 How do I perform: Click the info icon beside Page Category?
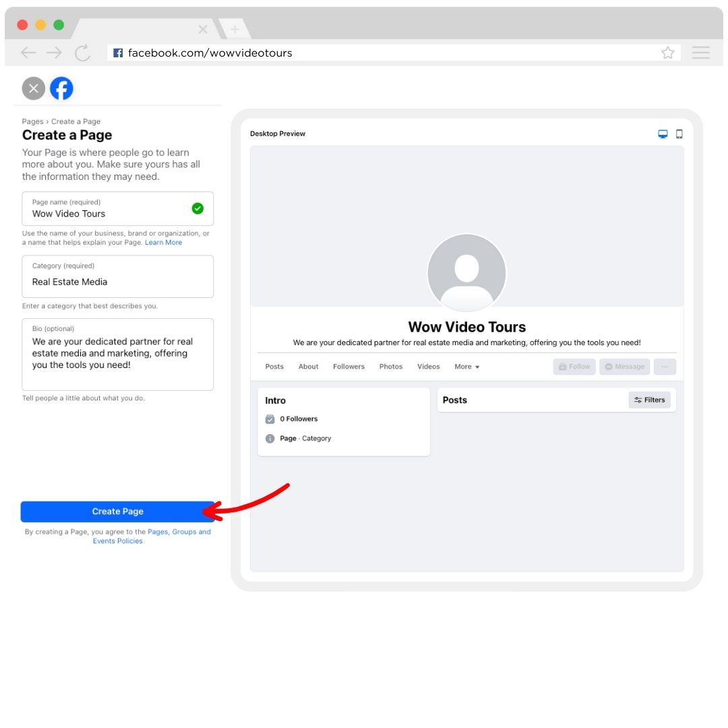coord(270,439)
